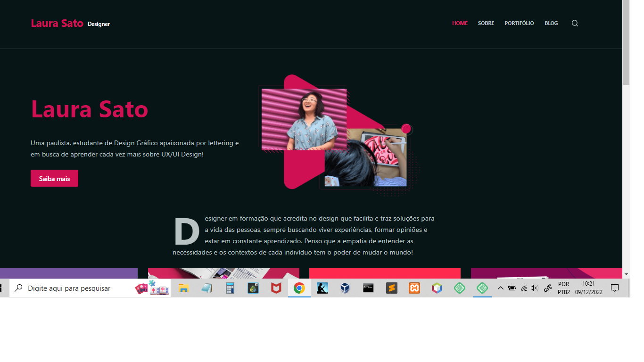
Task: Click the Laura Sato logo link in header
Action: pyautogui.click(x=57, y=23)
